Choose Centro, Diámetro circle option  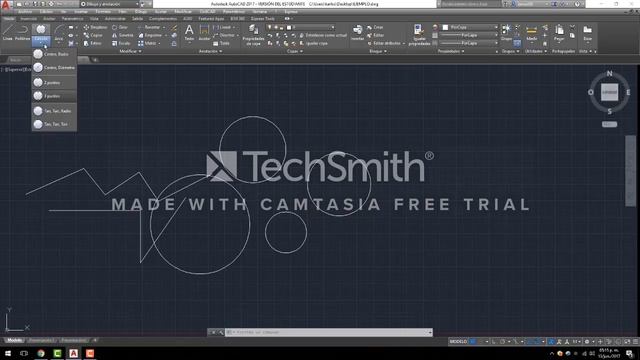coord(54,67)
